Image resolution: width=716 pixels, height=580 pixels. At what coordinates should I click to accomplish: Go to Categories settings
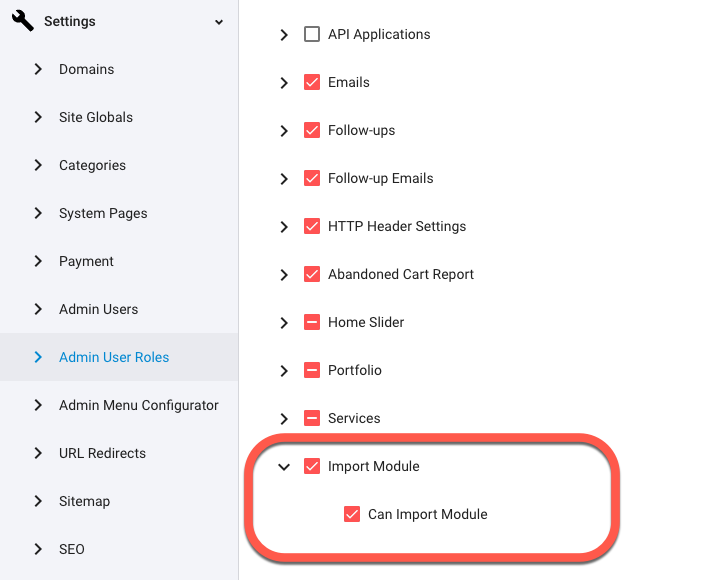tap(92, 165)
